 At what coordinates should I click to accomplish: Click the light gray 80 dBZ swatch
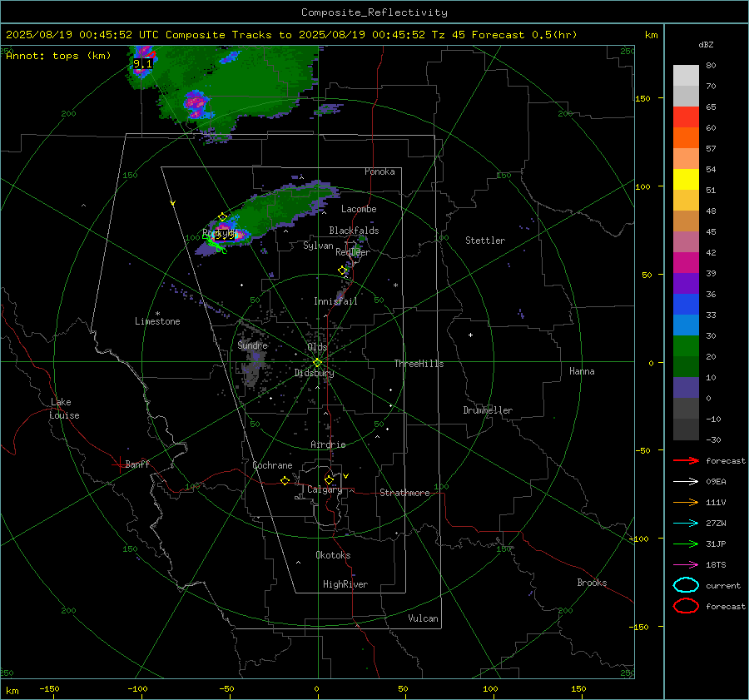(x=686, y=75)
